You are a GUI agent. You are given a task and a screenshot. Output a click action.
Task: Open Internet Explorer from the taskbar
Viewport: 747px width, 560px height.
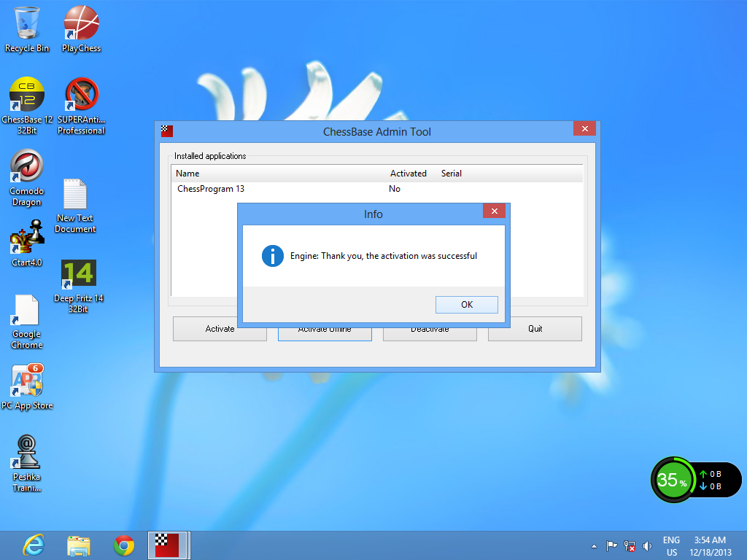pos(34,545)
